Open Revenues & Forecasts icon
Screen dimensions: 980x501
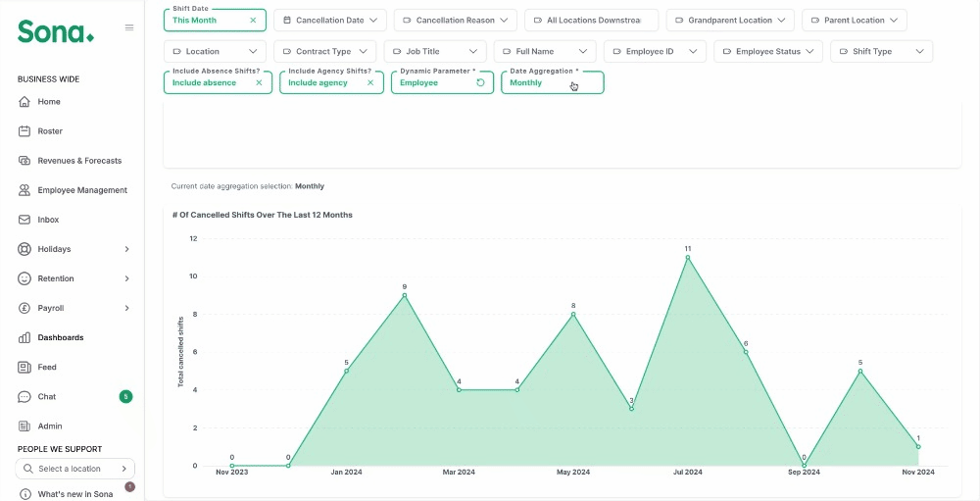pos(24,161)
